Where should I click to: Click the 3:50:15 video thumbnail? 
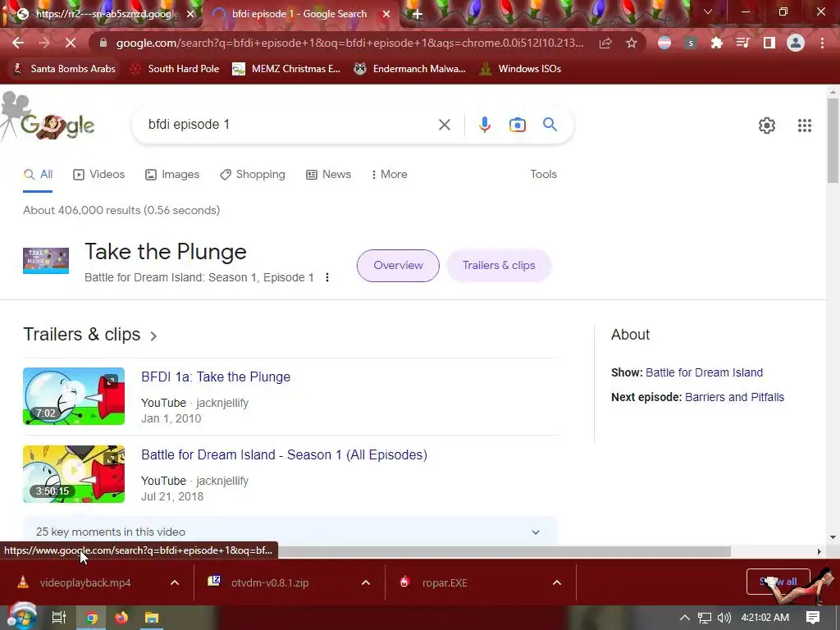coord(74,474)
